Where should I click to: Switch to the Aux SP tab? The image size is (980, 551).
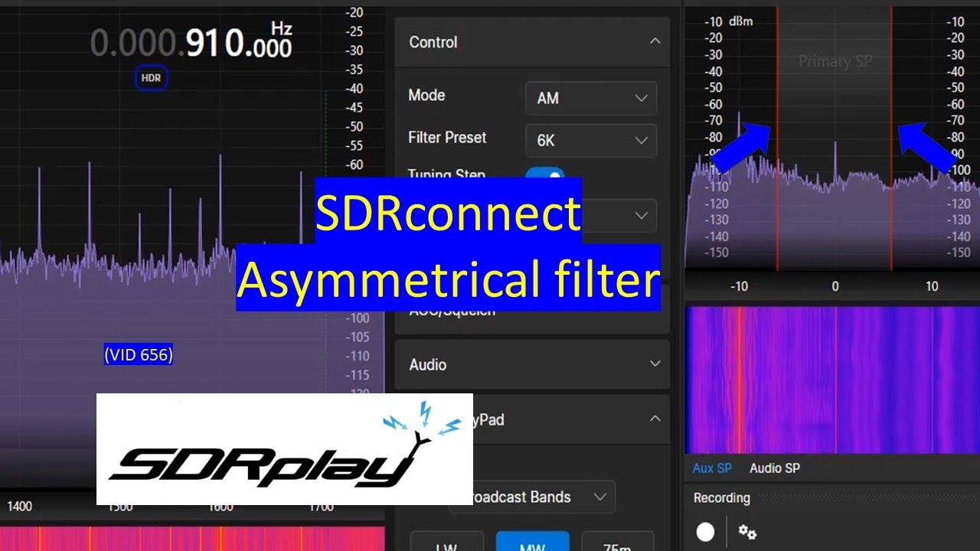[x=712, y=468]
